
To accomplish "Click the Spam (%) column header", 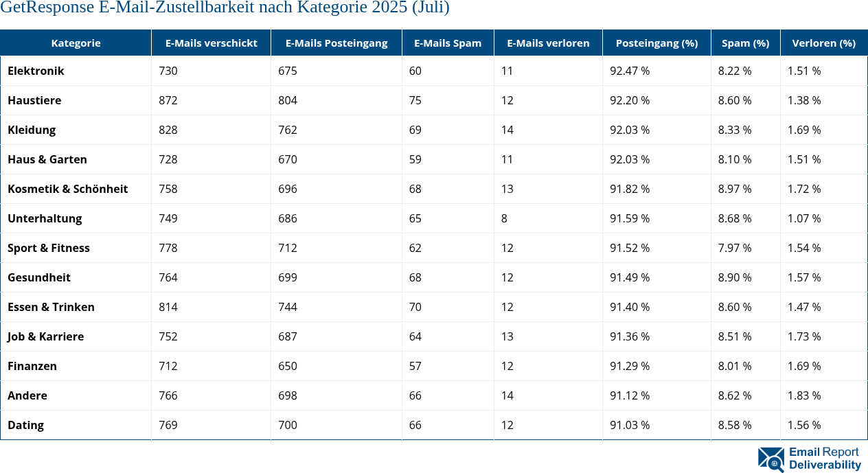I will point(746,43).
